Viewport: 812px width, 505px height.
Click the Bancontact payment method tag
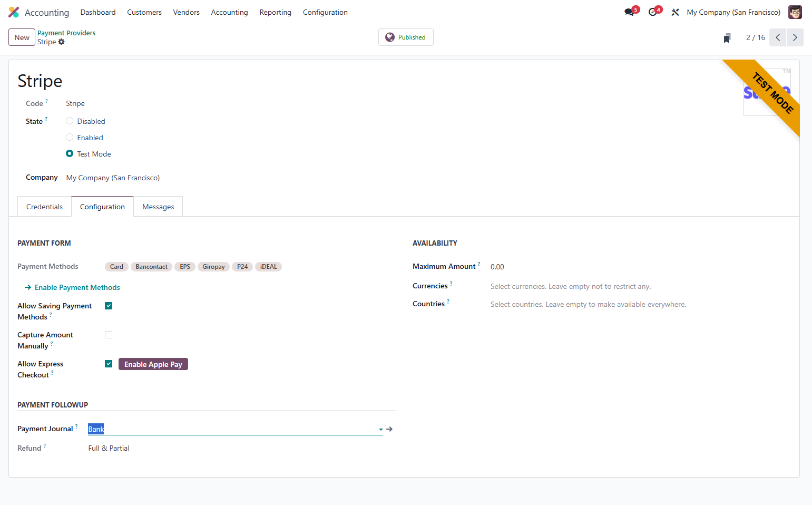tap(151, 267)
